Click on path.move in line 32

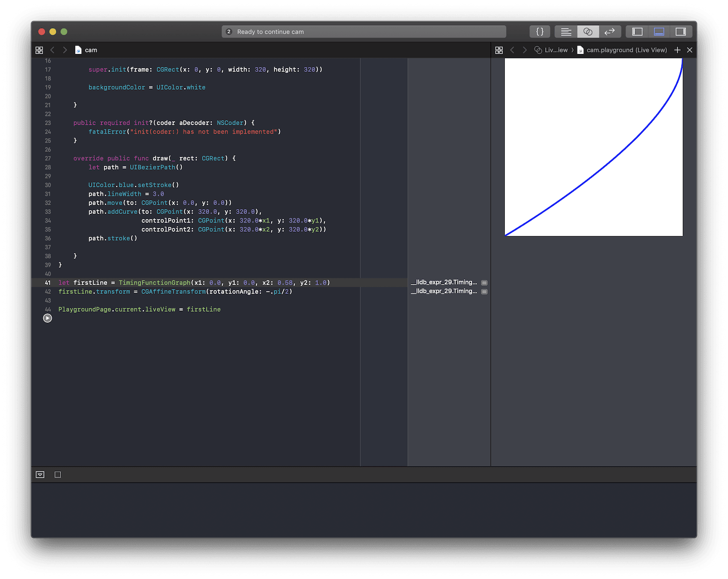[x=105, y=203]
